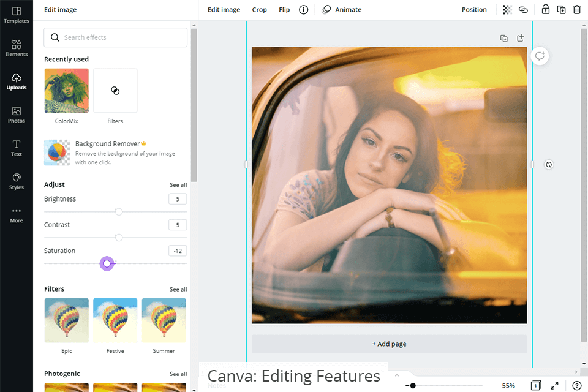Expand the notes panel chevron
This screenshot has height=392, width=588.
point(397,375)
